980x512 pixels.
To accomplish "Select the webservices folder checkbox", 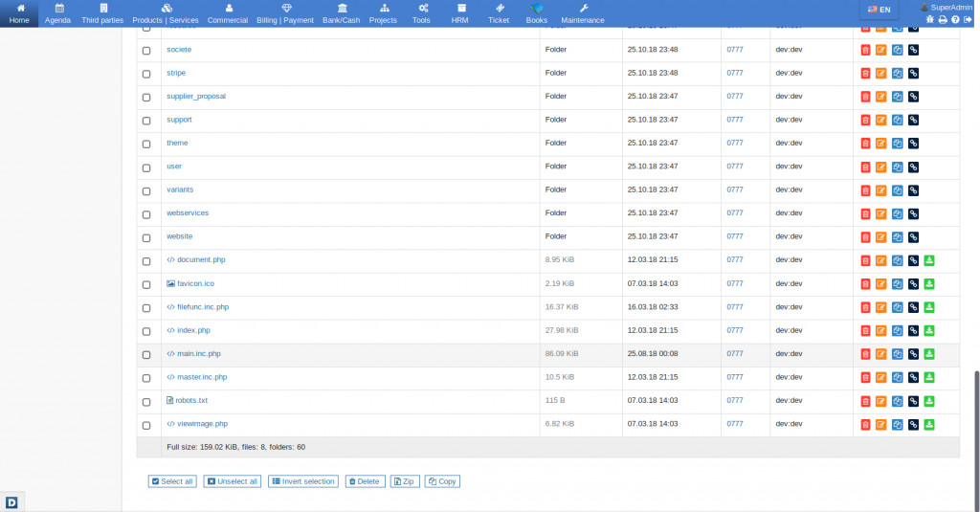I will (x=146, y=214).
